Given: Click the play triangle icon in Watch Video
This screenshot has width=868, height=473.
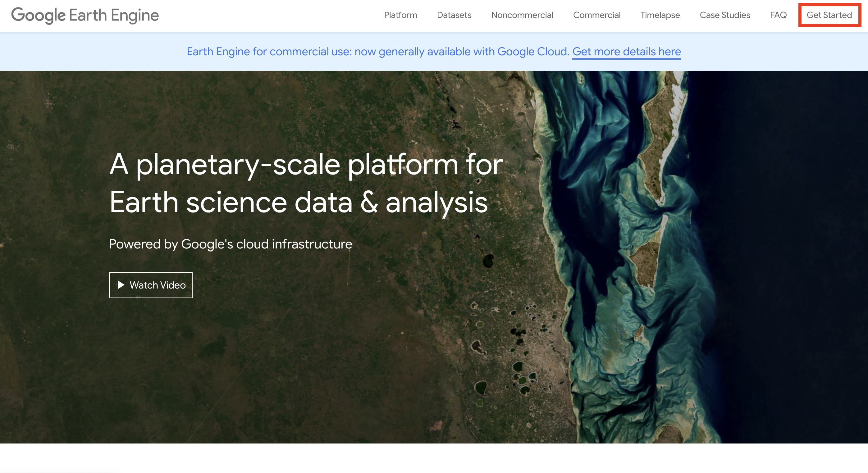Looking at the screenshot, I should click(121, 285).
